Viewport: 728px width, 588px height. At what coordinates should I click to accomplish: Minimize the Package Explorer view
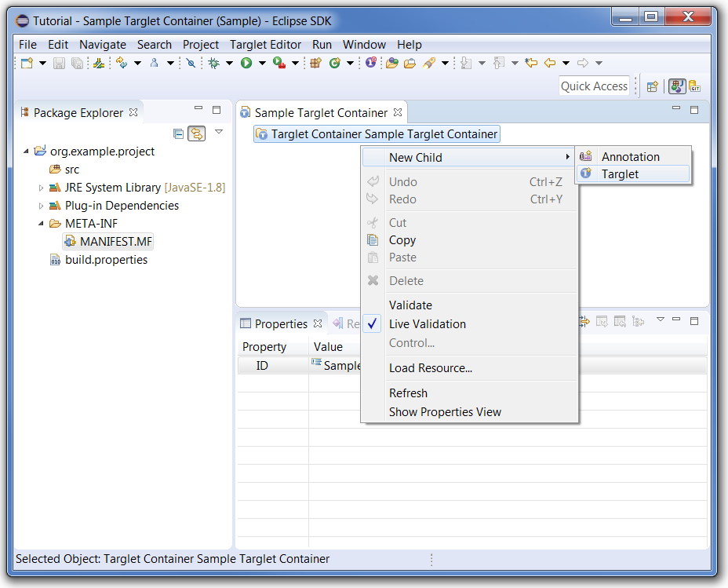(x=198, y=108)
